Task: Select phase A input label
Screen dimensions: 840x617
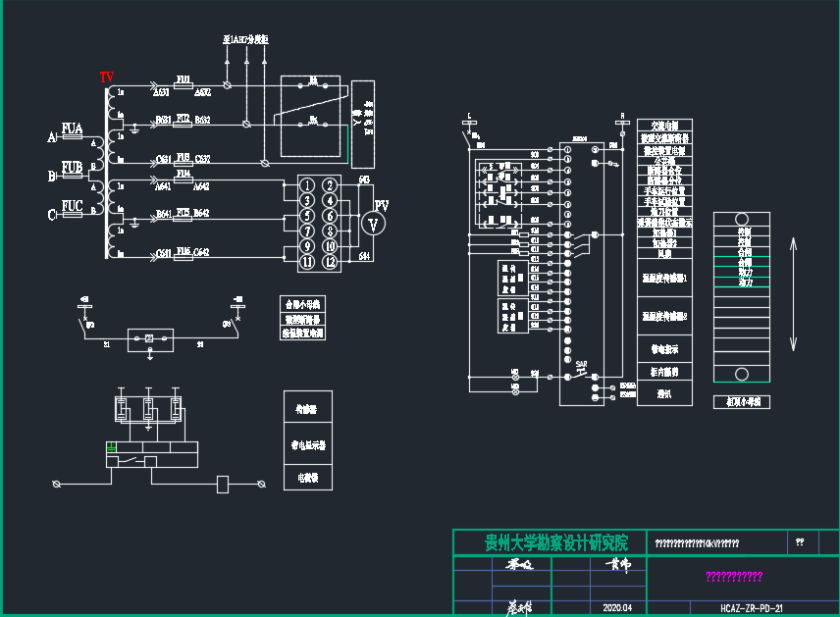Action: (x=51, y=137)
